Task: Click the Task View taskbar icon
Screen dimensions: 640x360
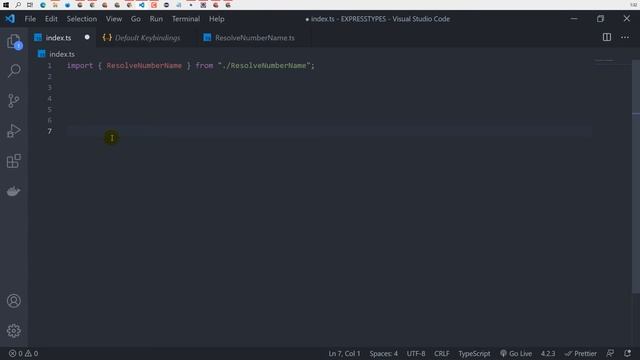Action: coord(30,5)
